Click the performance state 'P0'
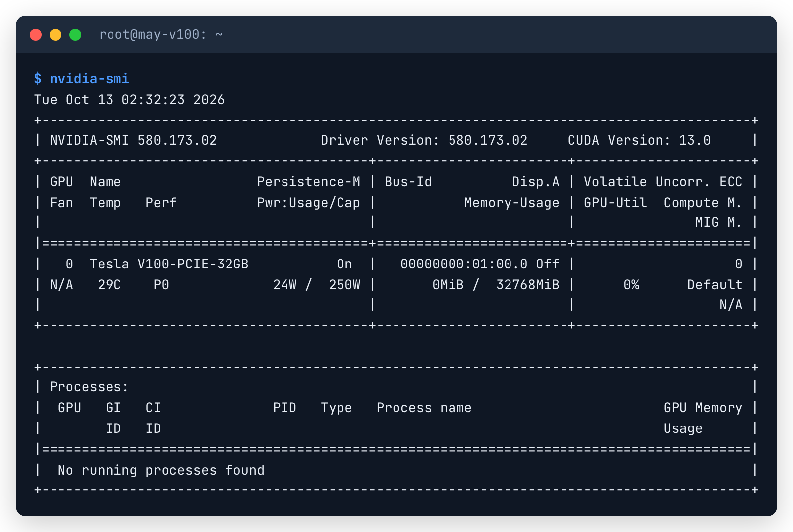This screenshot has width=793, height=532. [x=161, y=285]
